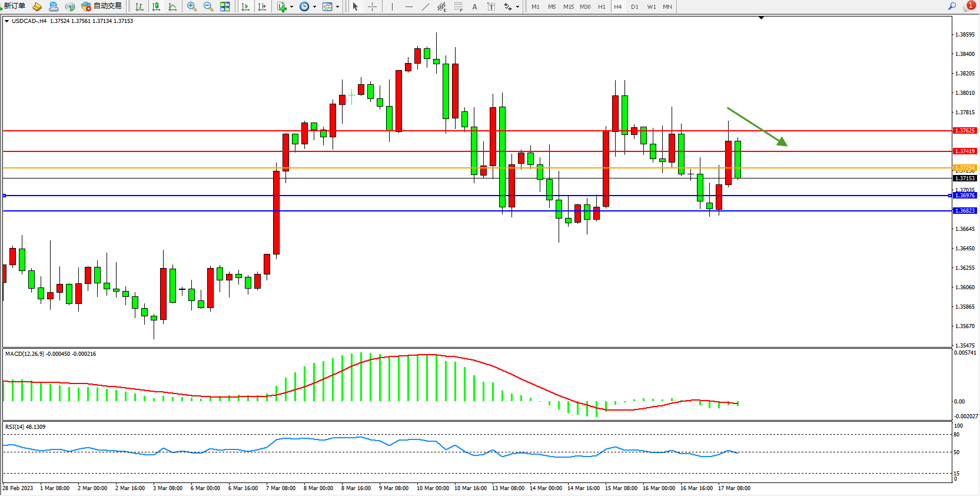Screen dimensions: 980x496
Task: Open the indicators list dropdown
Action: tap(291, 7)
